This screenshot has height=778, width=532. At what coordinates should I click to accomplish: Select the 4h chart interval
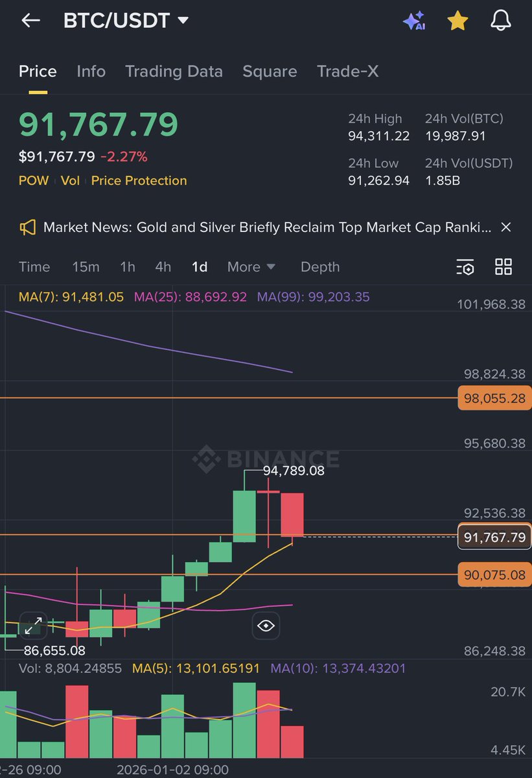(163, 267)
